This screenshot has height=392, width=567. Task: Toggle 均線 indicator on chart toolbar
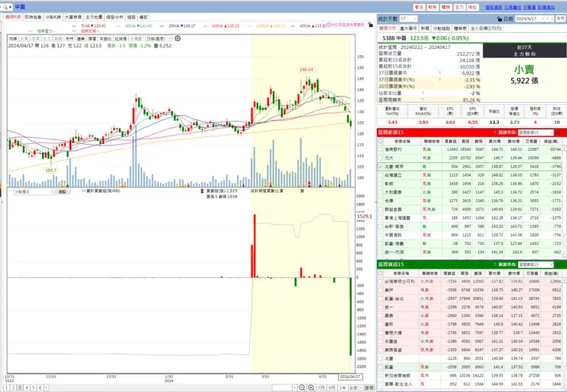point(13,38)
